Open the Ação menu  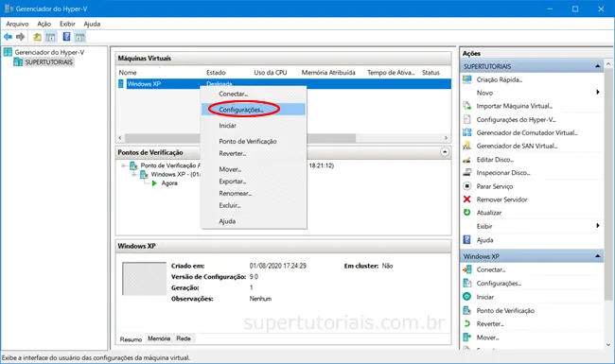pyautogui.click(x=44, y=24)
